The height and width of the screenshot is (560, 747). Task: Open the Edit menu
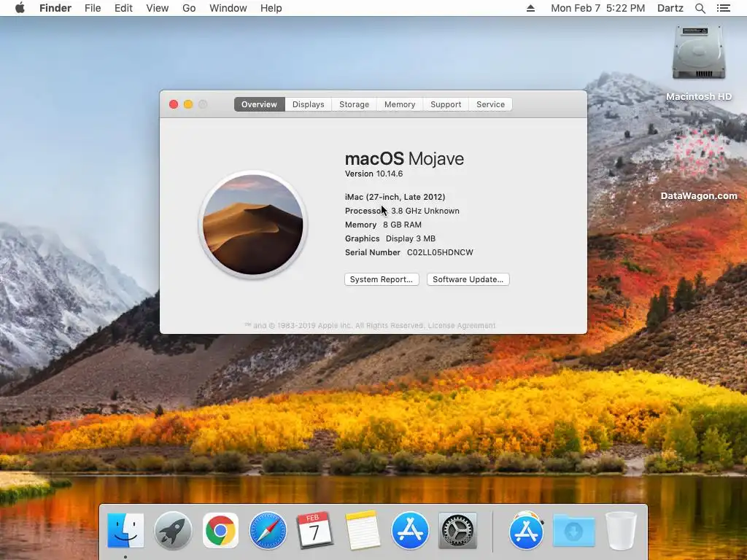point(123,8)
